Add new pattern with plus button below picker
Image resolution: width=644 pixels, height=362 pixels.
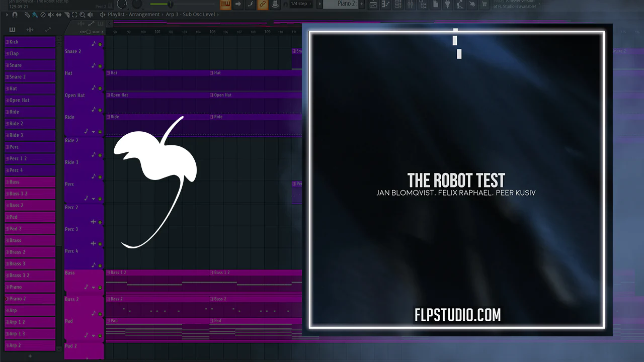click(30, 356)
